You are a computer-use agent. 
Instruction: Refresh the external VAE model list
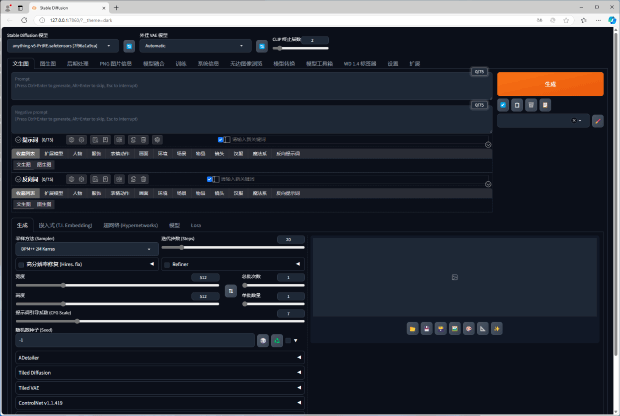tap(261, 46)
